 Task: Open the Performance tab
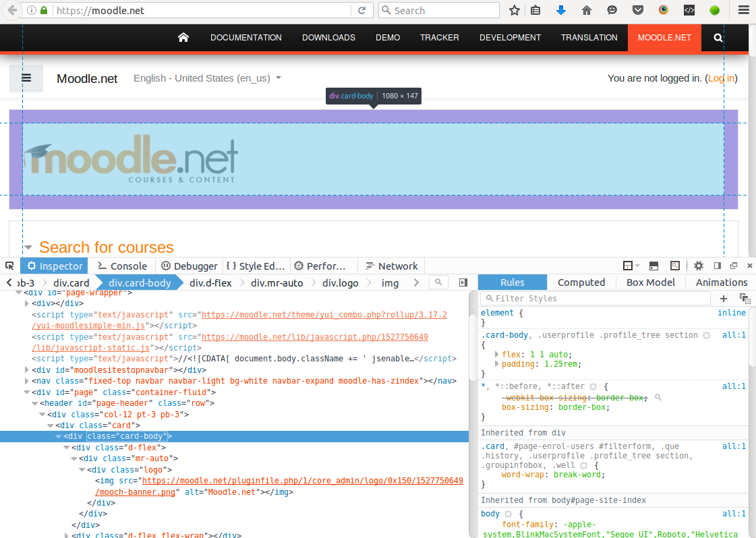click(320, 266)
